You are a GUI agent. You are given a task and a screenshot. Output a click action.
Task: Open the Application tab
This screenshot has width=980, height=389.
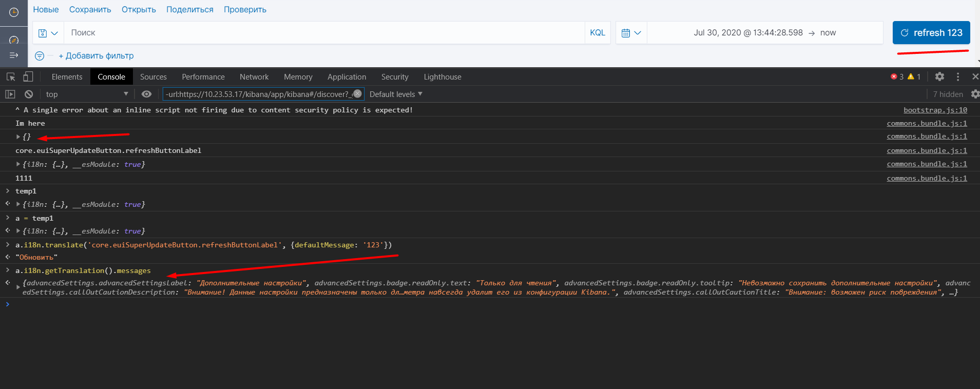pos(347,77)
